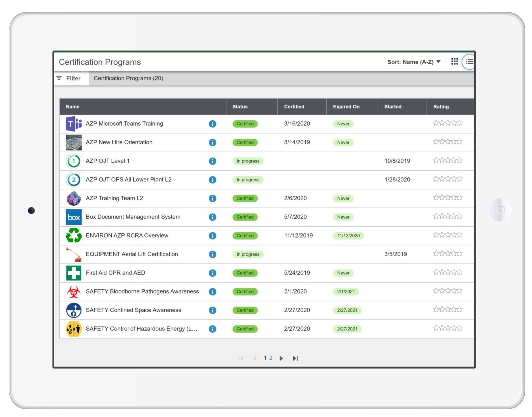This screenshot has height=417, width=532.
Task: Click the AZP OJT Level 1 badge icon
Action: pyautogui.click(x=74, y=161)
